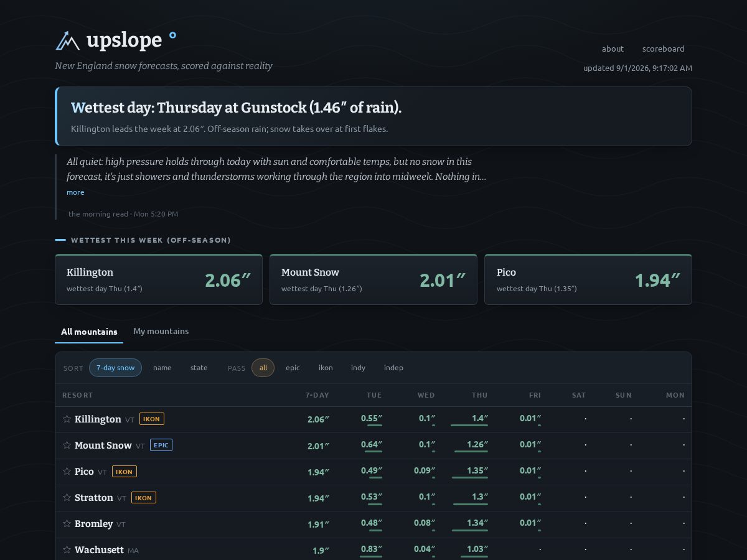This screenshot has width=747, height=560.
Task: Open the Pico 1.94″ wettest card
Action: [x=588, y=279]
